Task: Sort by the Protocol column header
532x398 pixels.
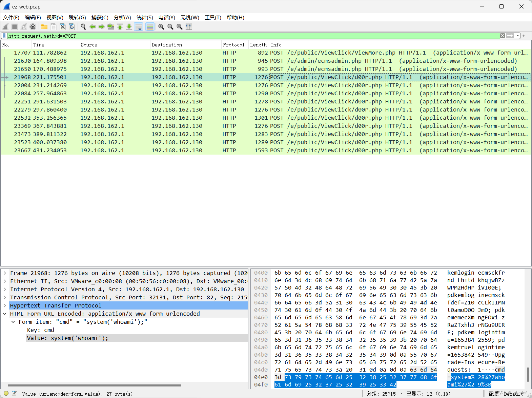Action: [x=235, y=45]
